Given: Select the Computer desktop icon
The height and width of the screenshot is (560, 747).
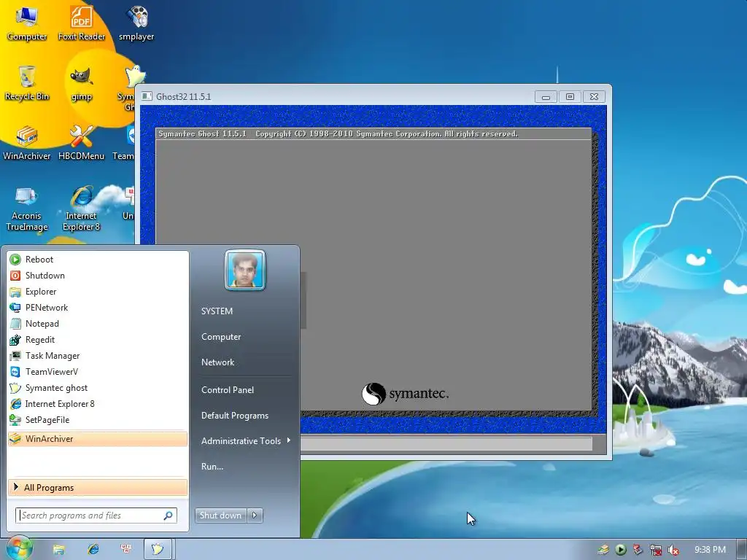Looking at the screenshot, I should point(27,24).
